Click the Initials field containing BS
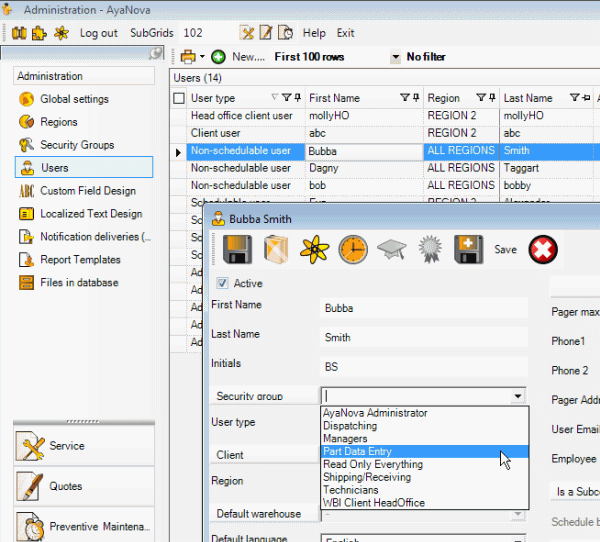The image size is (600, 542). pos(424,367)
